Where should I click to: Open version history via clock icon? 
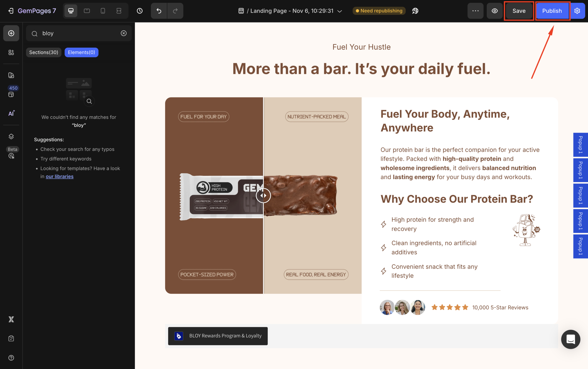140,11
